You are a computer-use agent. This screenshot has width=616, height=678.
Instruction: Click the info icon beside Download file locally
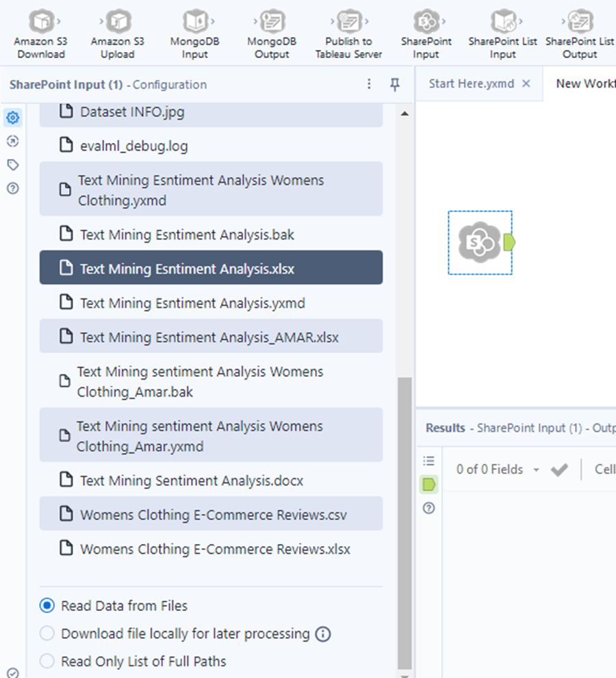coord(323,634)
